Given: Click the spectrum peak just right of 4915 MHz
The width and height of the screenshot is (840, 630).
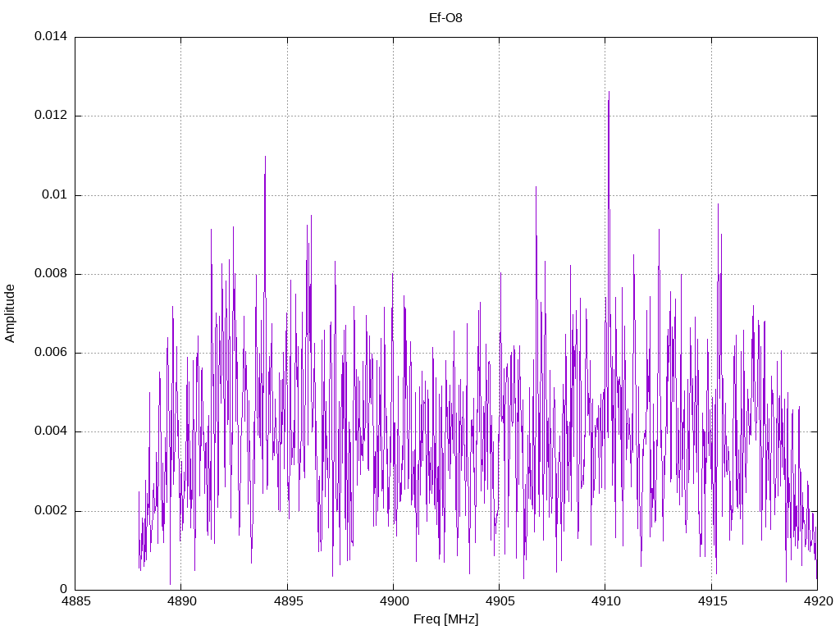Looking at the screenshot, I should (x=719, y=204).
